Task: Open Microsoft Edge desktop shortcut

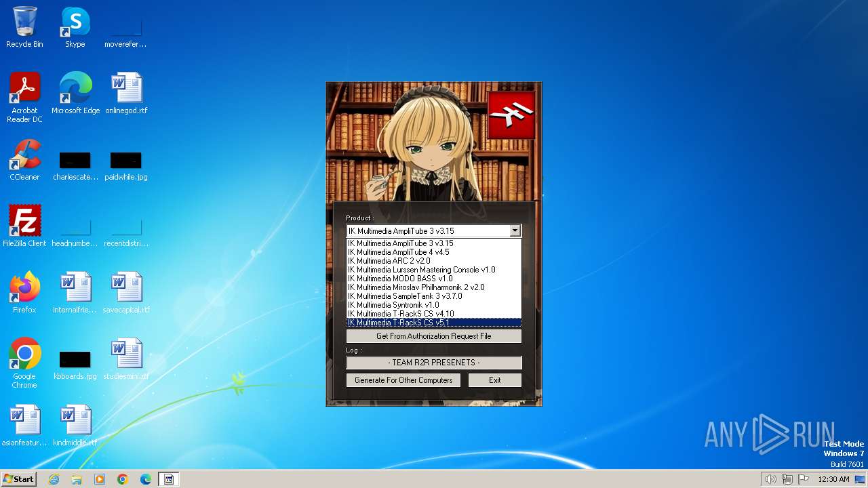Action: (75, 94)
